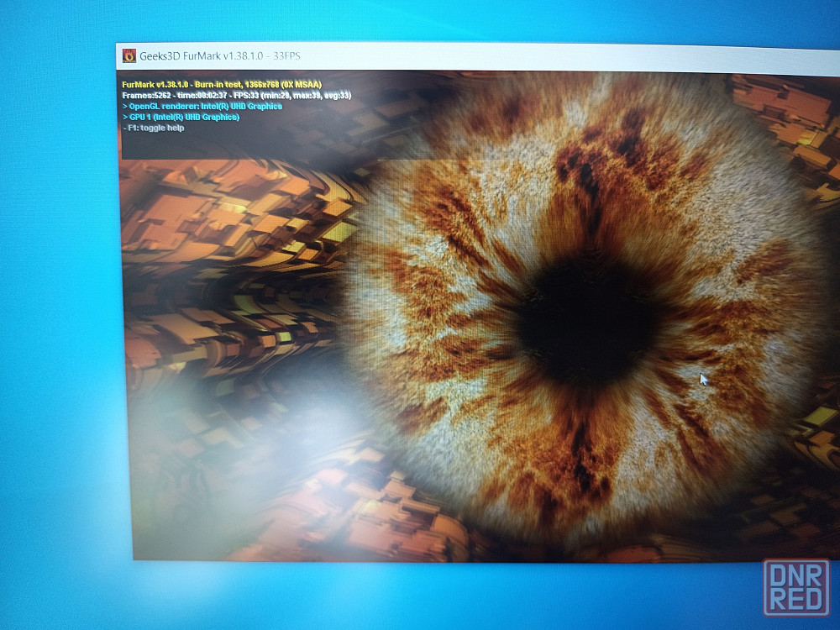This screenshot has height=630, width=840.
Task: Click the arrow before OpenGL renderer line
Action: click(125, 106)
